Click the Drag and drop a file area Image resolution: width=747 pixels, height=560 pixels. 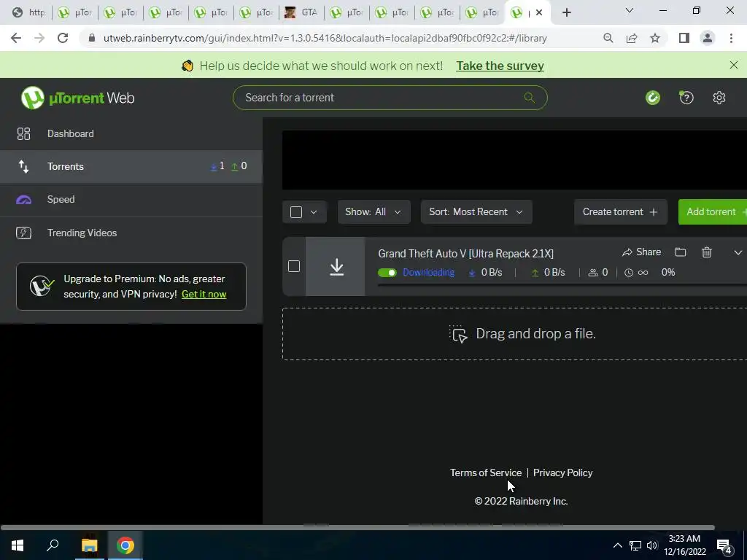[x=514, y=334]
